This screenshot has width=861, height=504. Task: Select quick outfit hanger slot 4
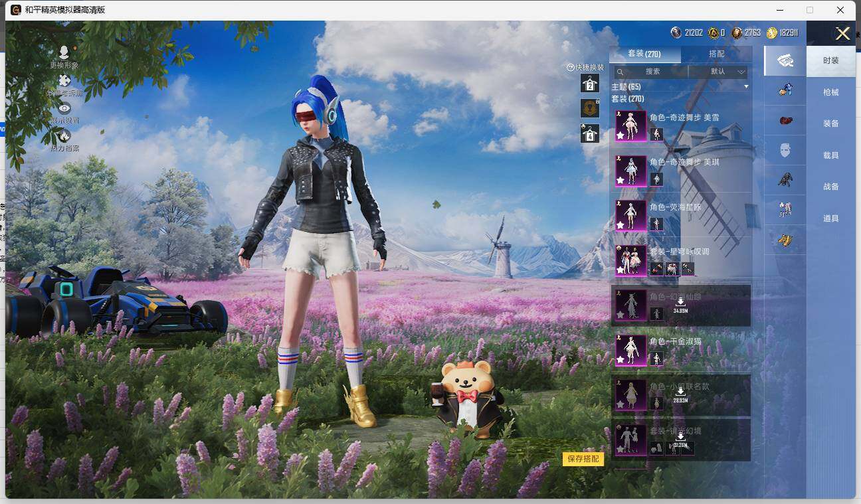point(590,133)
